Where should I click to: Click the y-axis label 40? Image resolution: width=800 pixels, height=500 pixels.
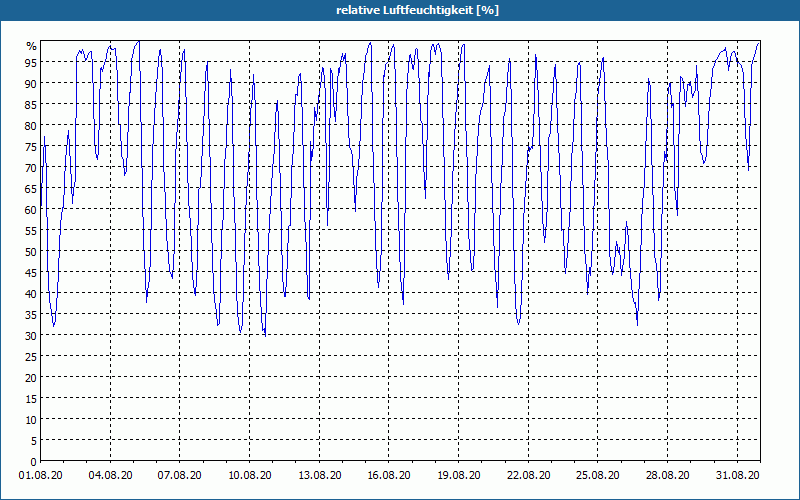(31, 294)
